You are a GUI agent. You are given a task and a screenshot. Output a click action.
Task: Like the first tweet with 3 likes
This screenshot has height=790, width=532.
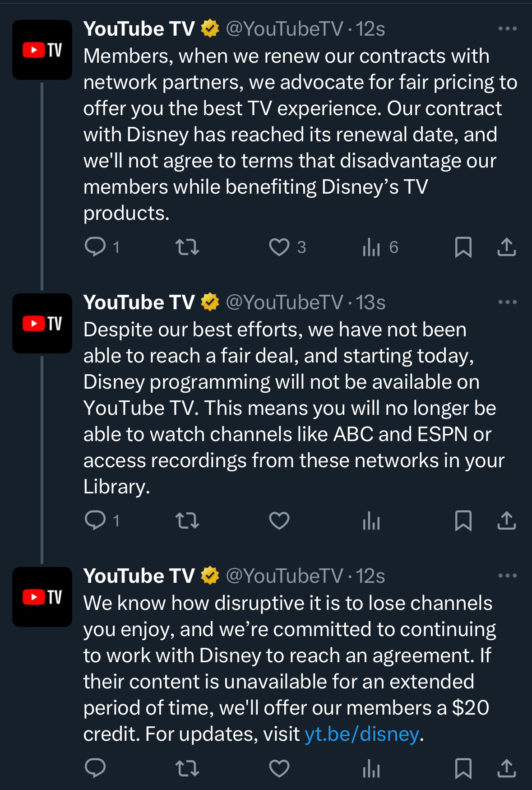pyautogui.click(x=279, y=247)
